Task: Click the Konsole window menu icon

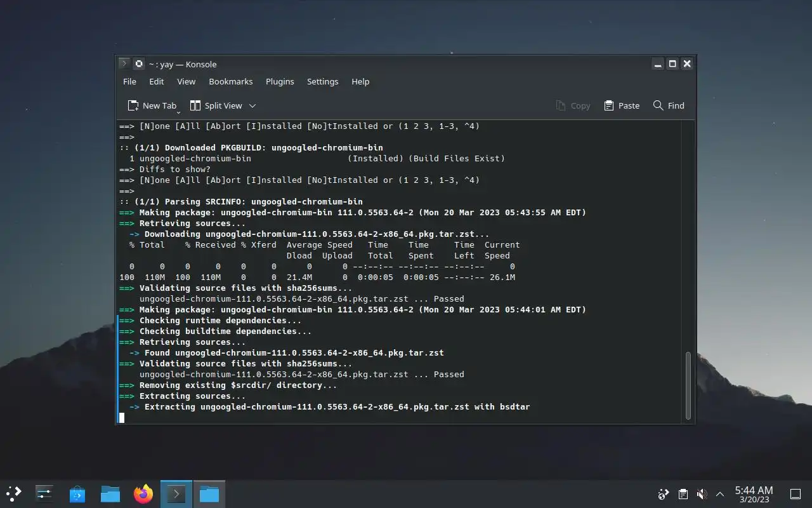Action: [124, 63]
